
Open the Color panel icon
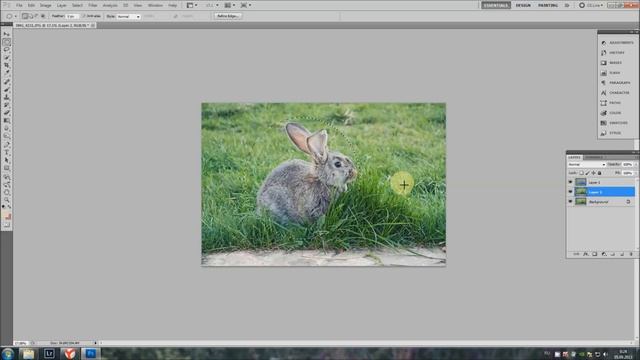604,113
